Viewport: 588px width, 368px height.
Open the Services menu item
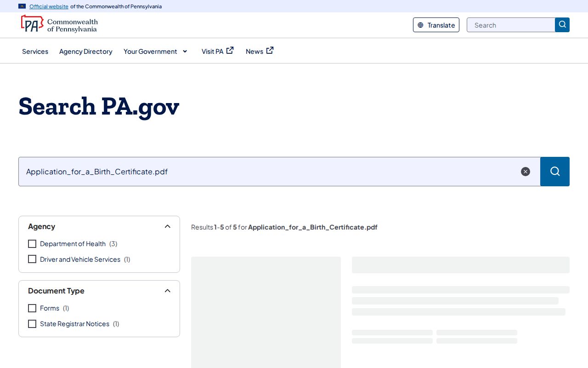point(35,52)
